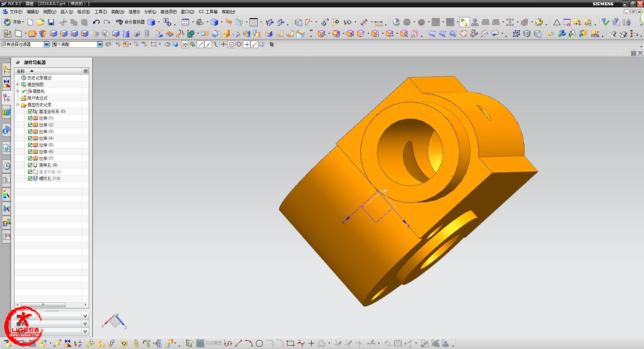Uncheck the 拉伸 (5) feature checkbox
The width and height of the screenshot is (644, 349).
[30, 145]
